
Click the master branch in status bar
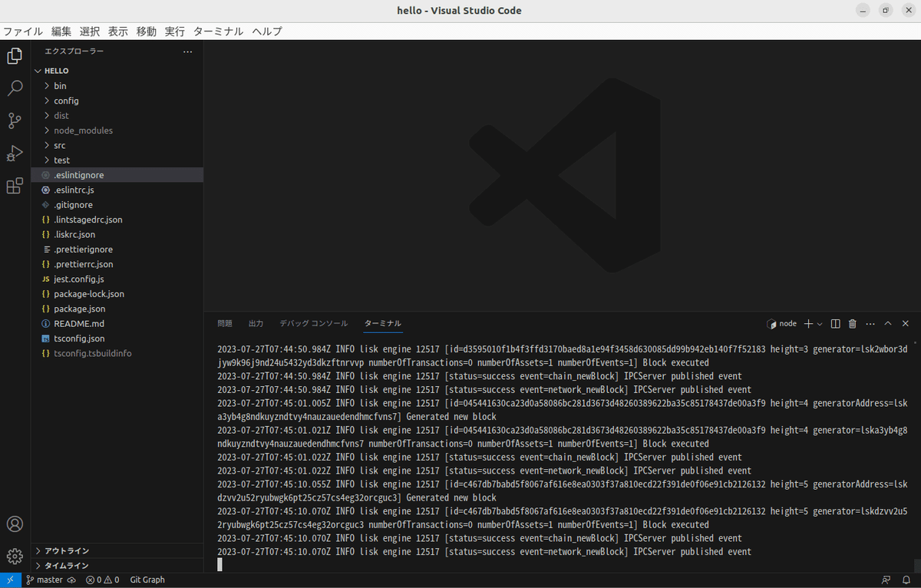(x=44, y=580)
